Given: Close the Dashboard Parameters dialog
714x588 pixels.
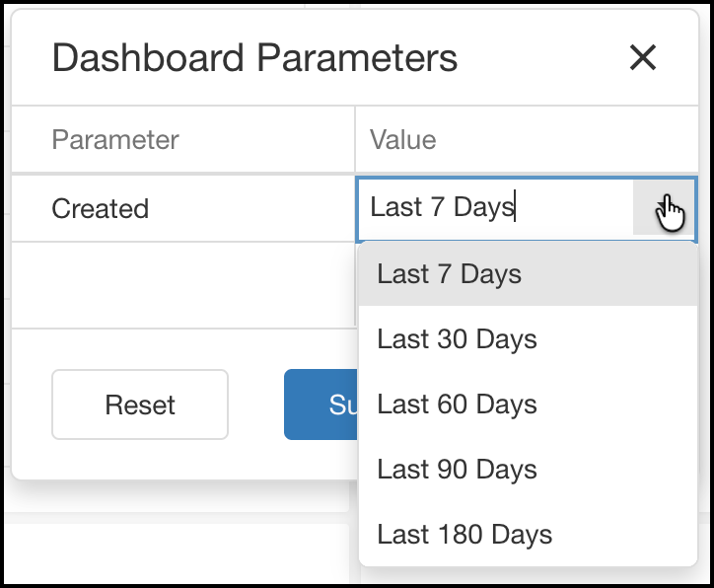Looking at the screenshot, I should 643,57.
